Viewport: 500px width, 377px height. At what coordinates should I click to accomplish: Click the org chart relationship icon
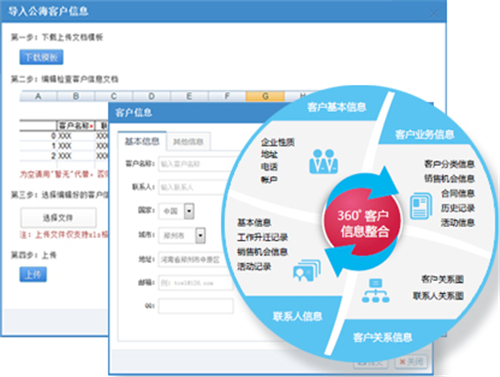[376, 291]
